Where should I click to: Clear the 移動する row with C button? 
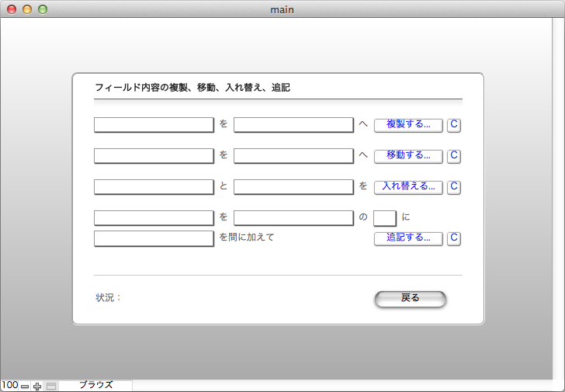point(454,156)
